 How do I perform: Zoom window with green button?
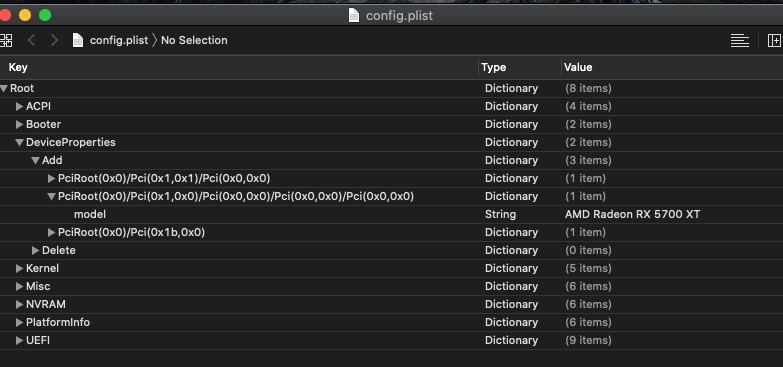pyautogui.click(x=45, y=15)
